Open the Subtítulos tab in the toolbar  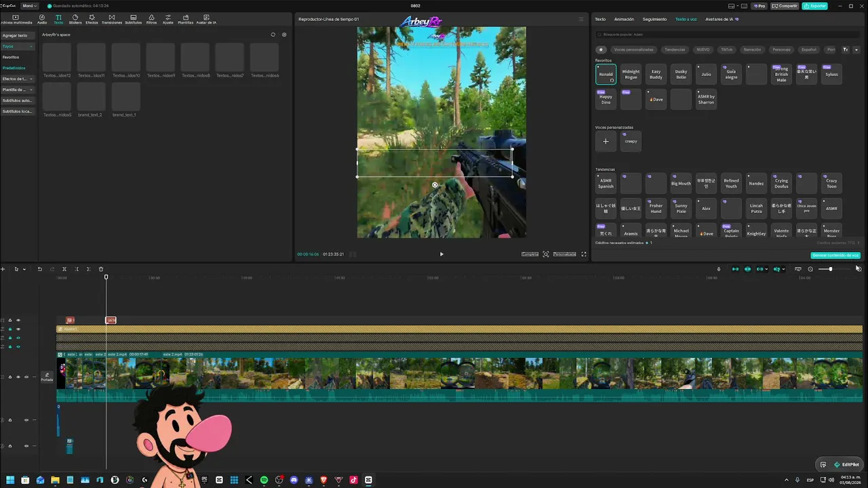click(133, 19)
